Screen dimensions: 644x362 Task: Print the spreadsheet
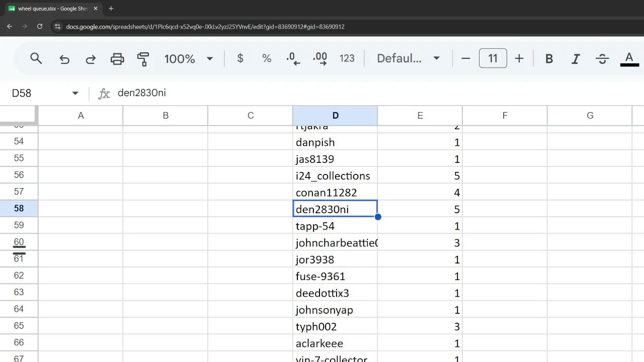tap(117, 59)
